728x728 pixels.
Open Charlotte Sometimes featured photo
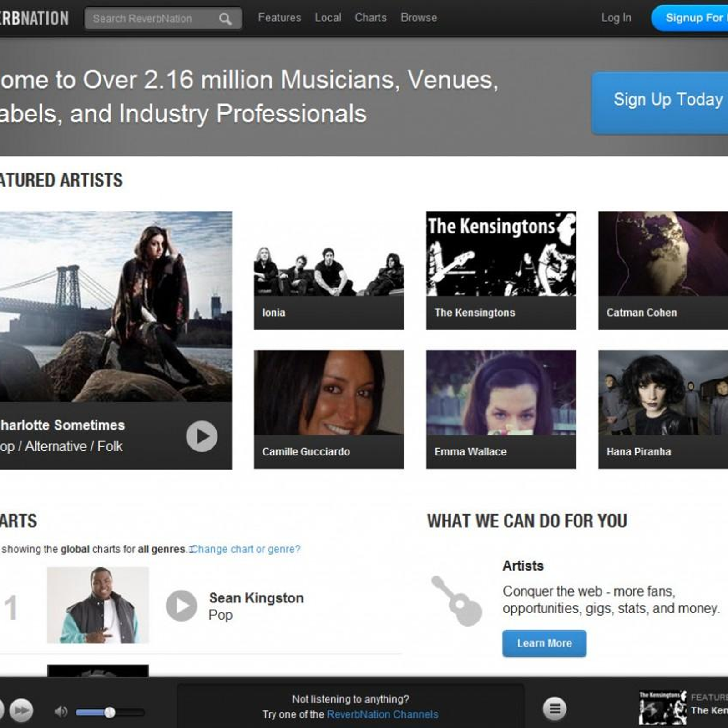(x=116, y=306)
